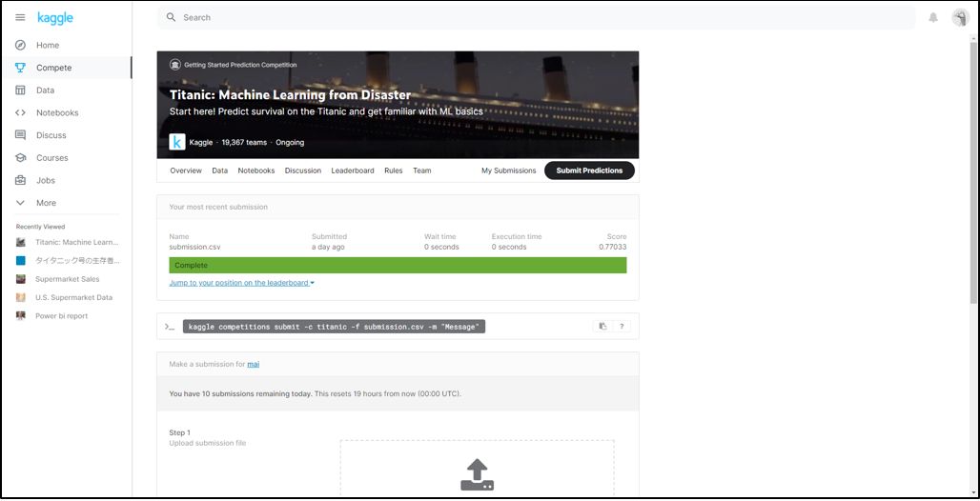The width and height of the screenshot is (980, 501).
Task: Go to Home in the sidebar
Action: coord(48,45)
